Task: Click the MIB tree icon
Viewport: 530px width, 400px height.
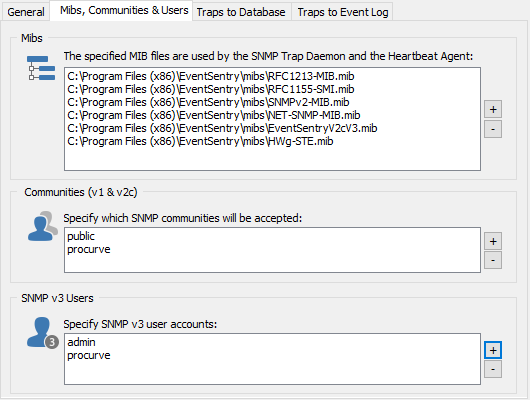Action: (x=41, y=68)
